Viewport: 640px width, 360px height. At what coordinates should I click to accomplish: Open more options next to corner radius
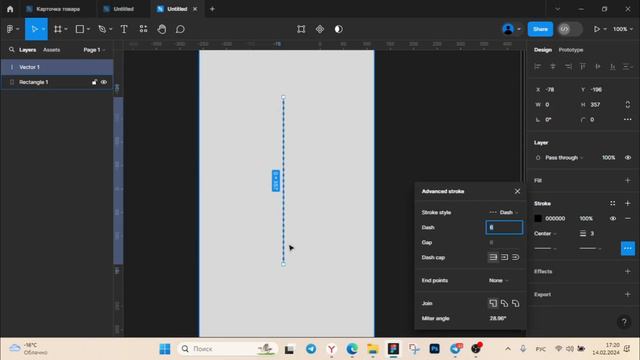pyautogui.click(x=628, y=120)
